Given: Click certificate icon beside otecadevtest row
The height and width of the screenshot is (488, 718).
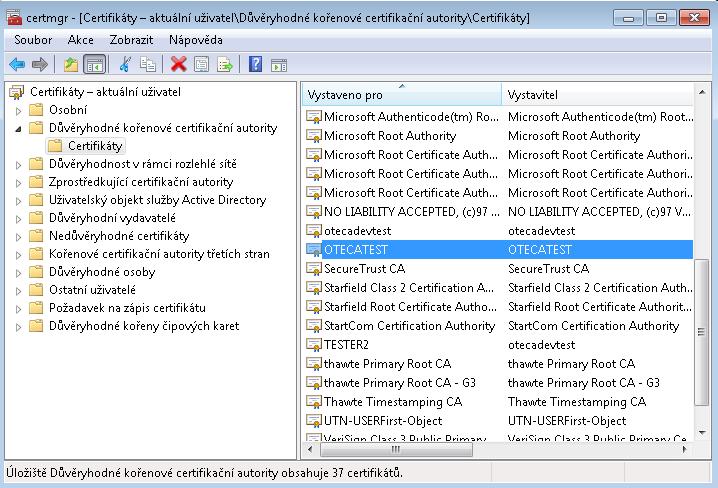Looking at the screenshot, I should pos(314,231).
